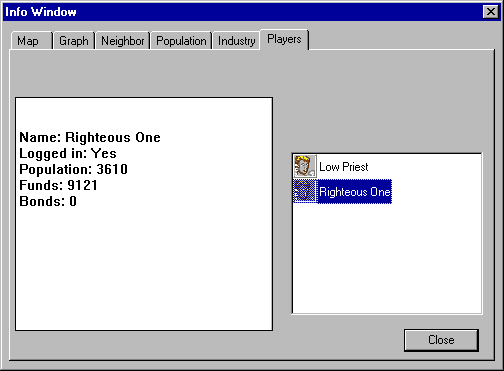Switch to the Map tab
Viewport: 504px width, 371px height.
28,41
